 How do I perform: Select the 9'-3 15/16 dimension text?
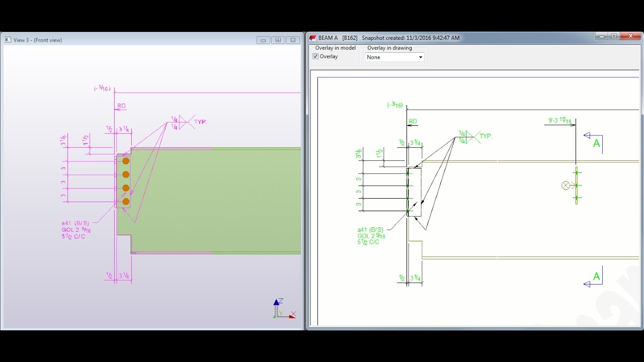560,120
